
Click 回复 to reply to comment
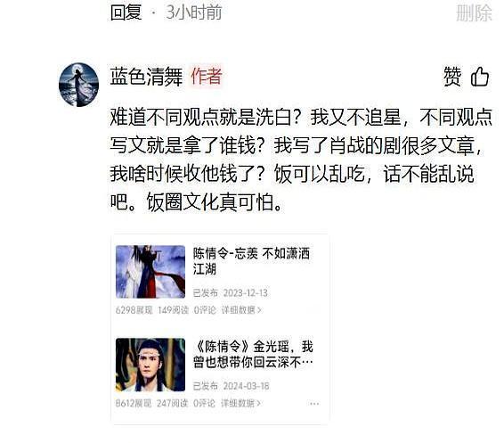126,12
